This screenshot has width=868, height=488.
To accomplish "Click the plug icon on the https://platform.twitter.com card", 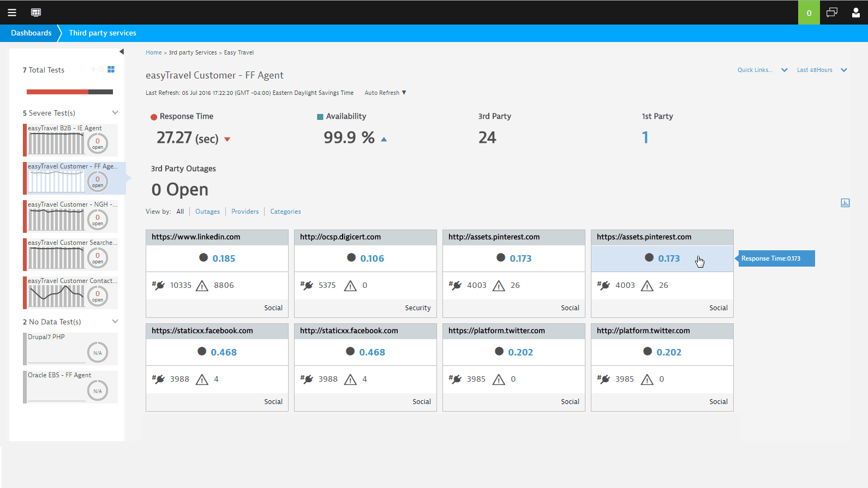I will click(455, 379).
